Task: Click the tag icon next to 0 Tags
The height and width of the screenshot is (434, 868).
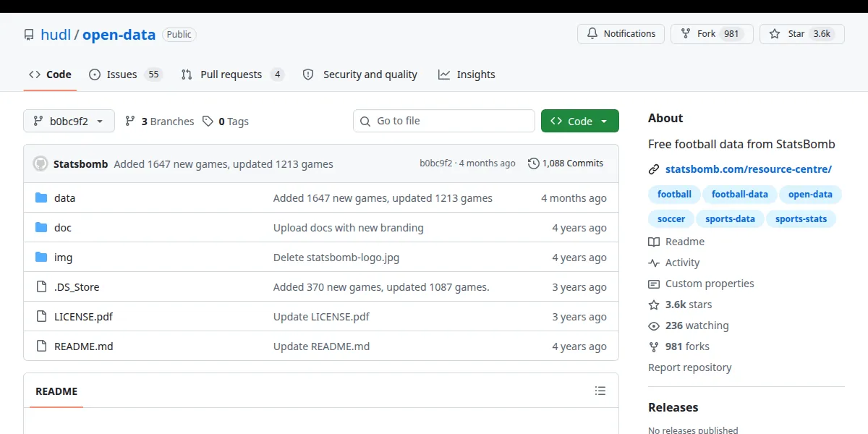Action: click(x=208, y=122)
